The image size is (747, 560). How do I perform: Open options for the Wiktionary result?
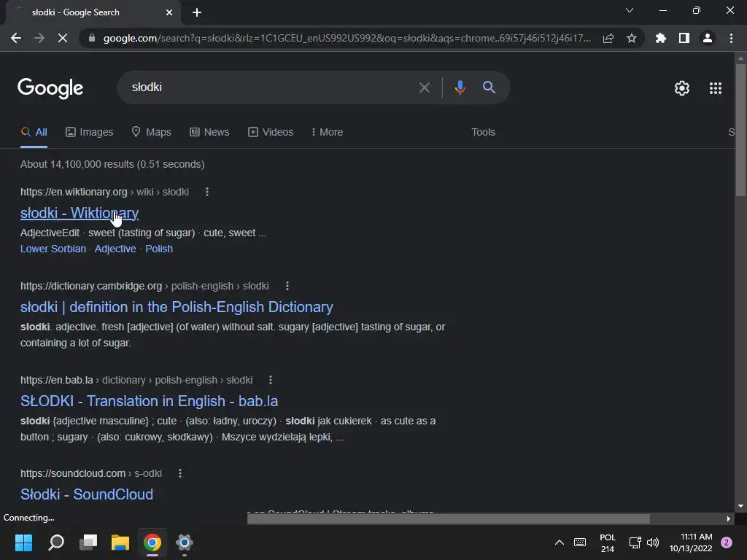206,192
